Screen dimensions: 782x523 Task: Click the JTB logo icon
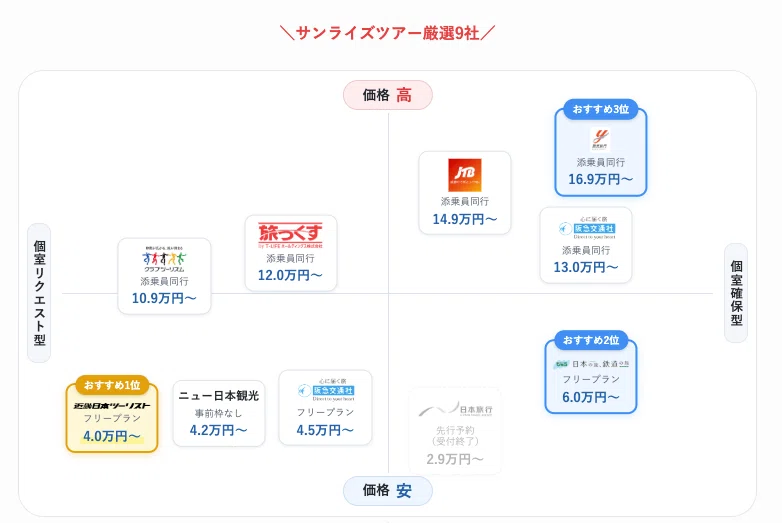464,175
